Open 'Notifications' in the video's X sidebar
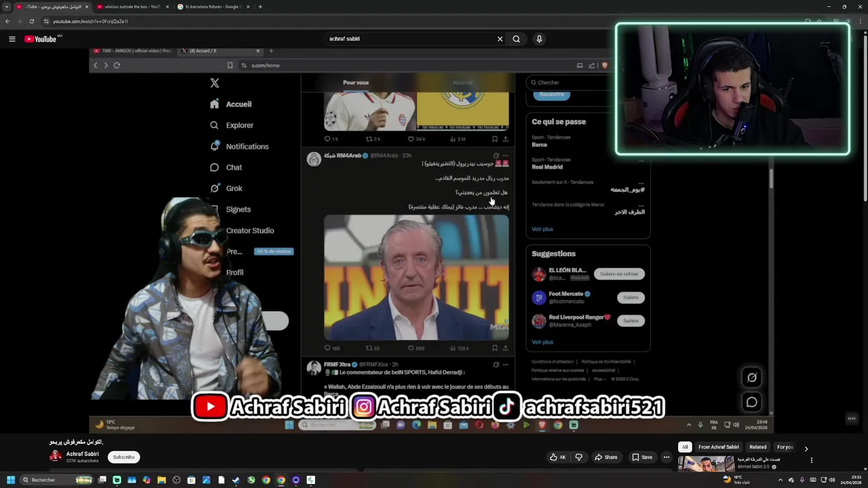This screenshot has width=868, height=488. (239, 146)
